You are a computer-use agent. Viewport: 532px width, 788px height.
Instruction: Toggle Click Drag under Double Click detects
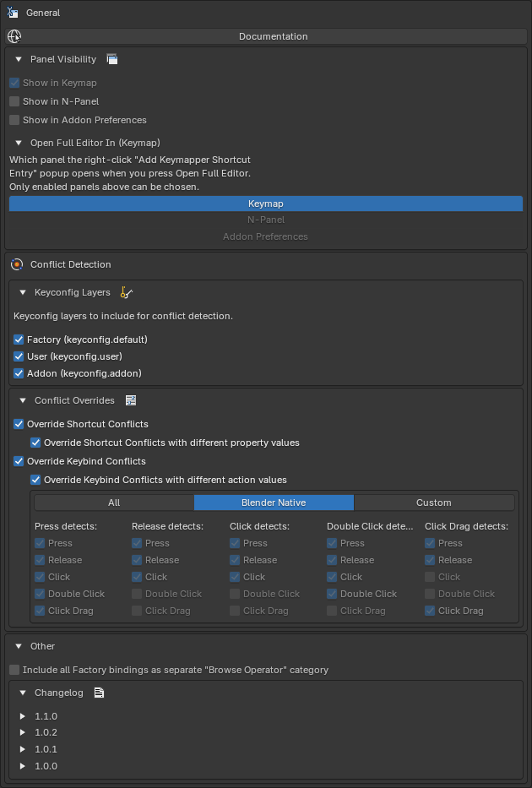click(x=332, y=611)
